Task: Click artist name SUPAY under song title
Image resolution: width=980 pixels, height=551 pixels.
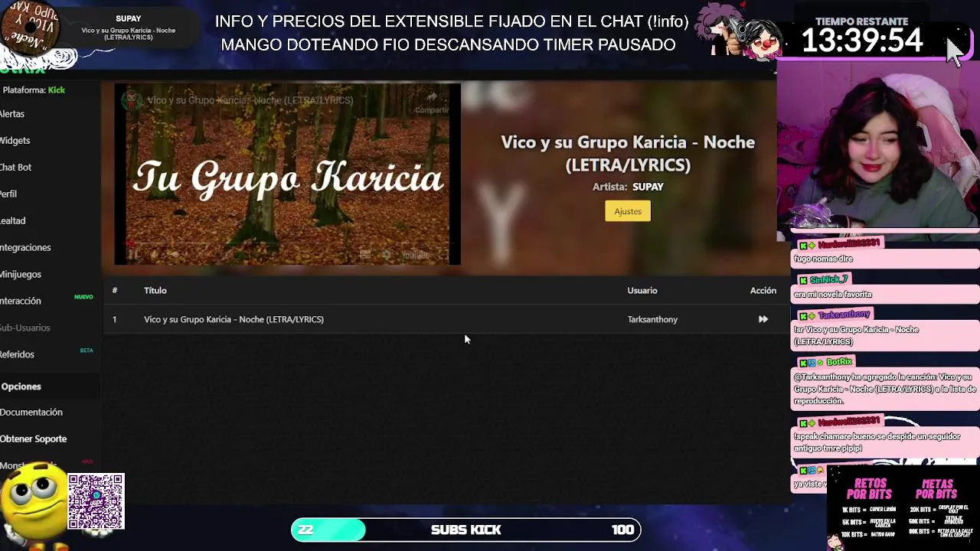Action: coord(648,187)
